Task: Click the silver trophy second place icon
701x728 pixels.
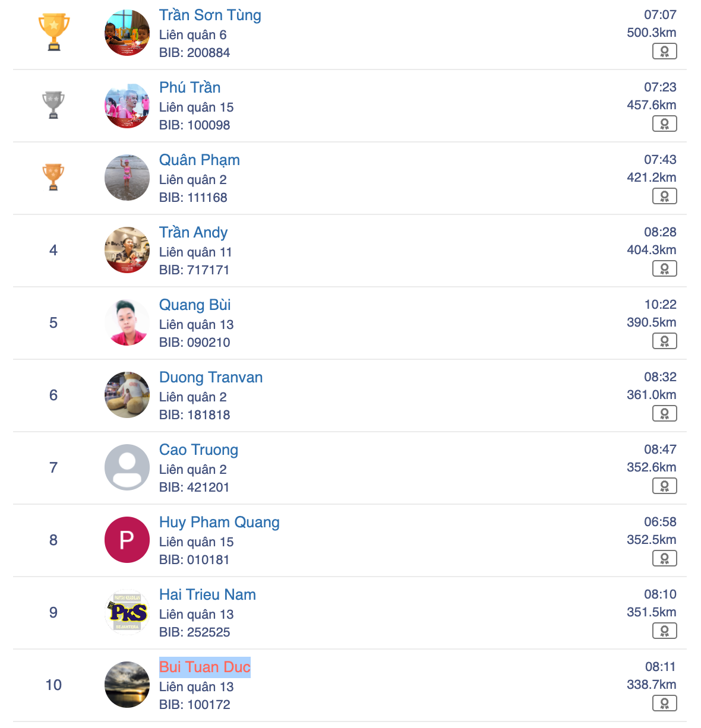Action: click(53, 105)
